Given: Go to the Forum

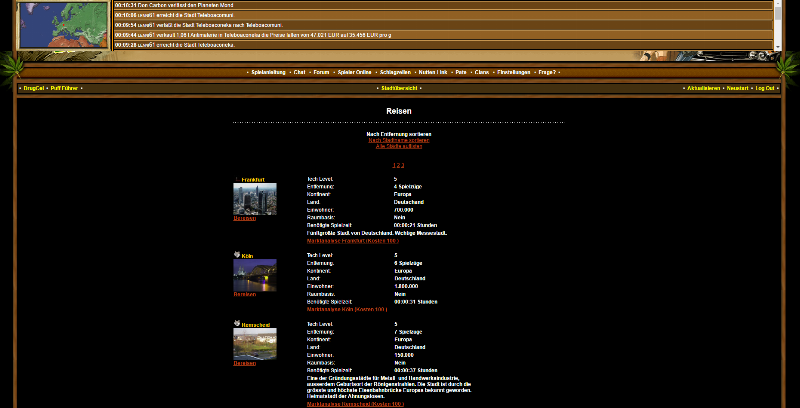Looking at the screenshot, I should click(x=321, y=72).
